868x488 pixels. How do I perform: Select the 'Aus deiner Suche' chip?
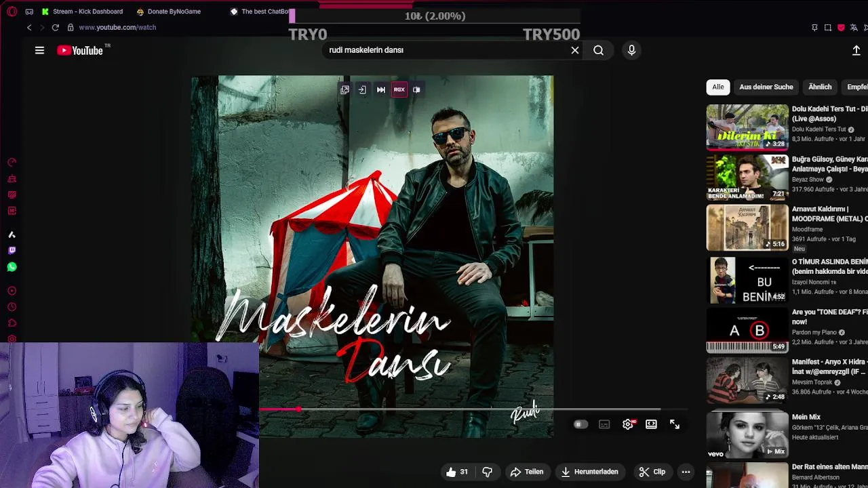(766, 87)
